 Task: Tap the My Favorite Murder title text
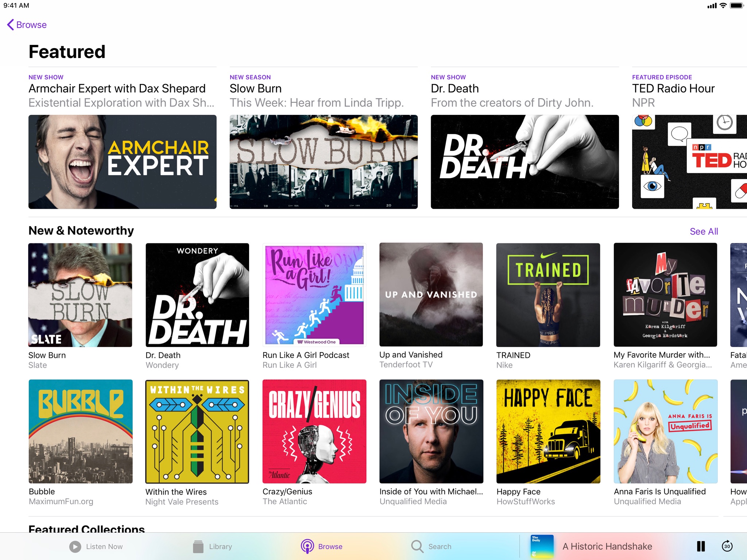(x=662, y=355)
